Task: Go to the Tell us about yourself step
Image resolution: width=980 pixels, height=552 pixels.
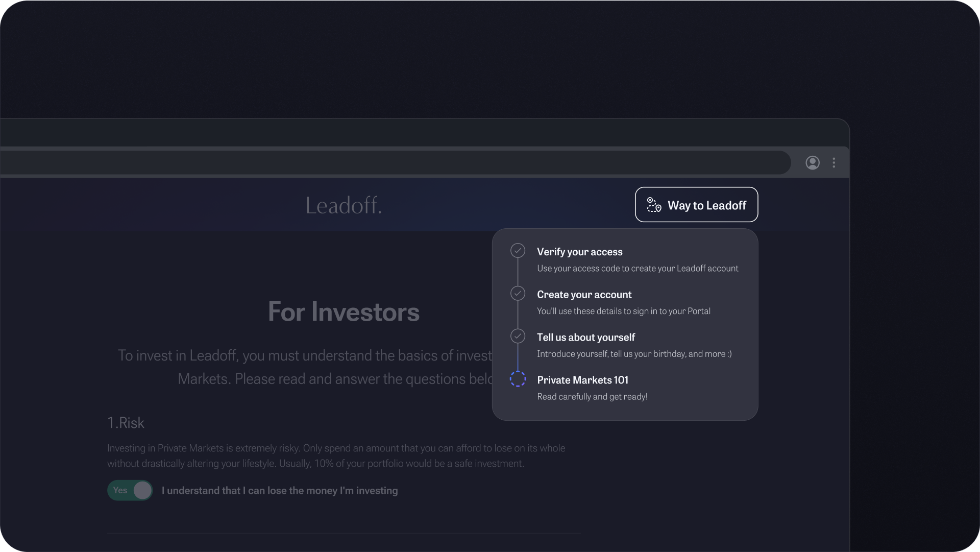Action: pos(585,338)
